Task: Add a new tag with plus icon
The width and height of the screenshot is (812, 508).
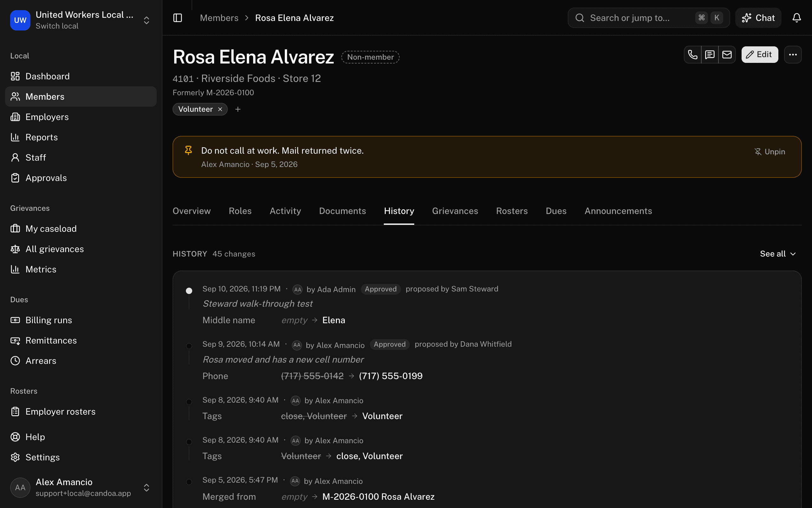Action: pos(238,109)
